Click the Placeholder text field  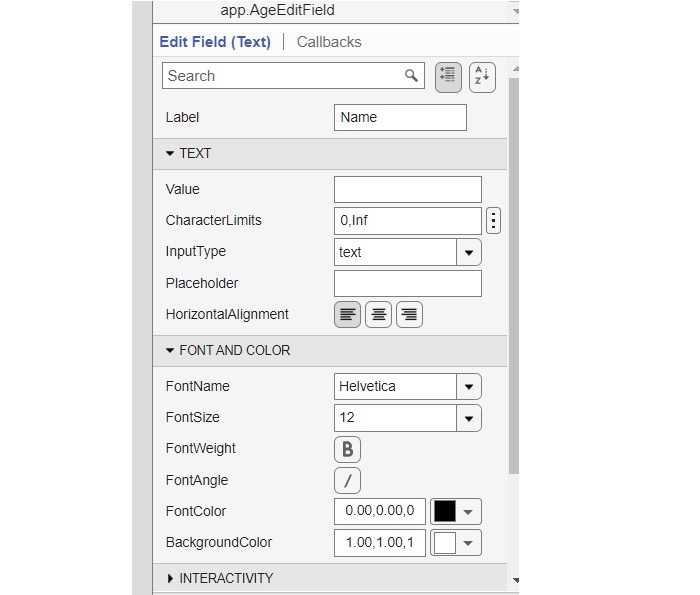[x=407, y=284]
